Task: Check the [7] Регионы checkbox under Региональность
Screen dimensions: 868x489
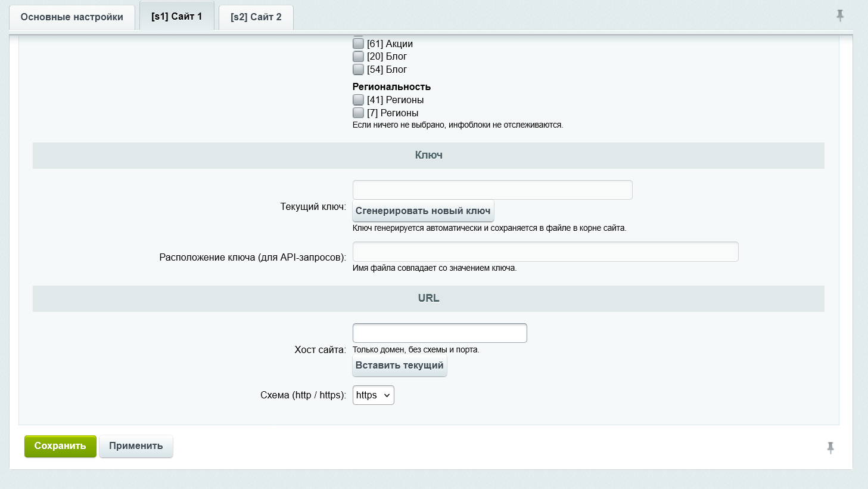Action: click(358, 112)
